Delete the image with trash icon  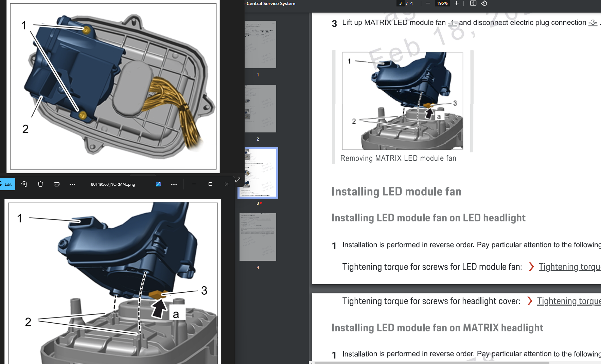pos(40,184)
